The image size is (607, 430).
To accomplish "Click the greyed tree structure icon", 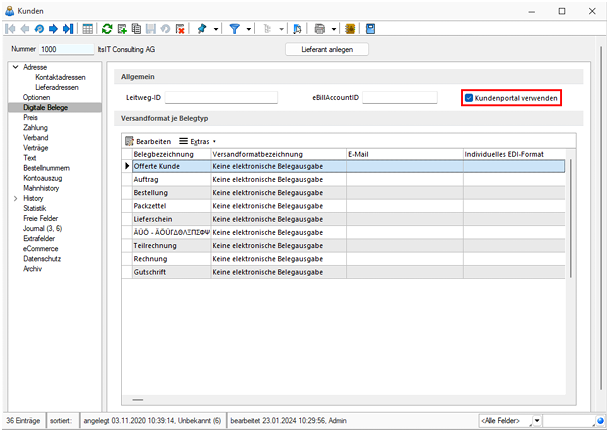I will pyautogui.click(x=267, y=29).
